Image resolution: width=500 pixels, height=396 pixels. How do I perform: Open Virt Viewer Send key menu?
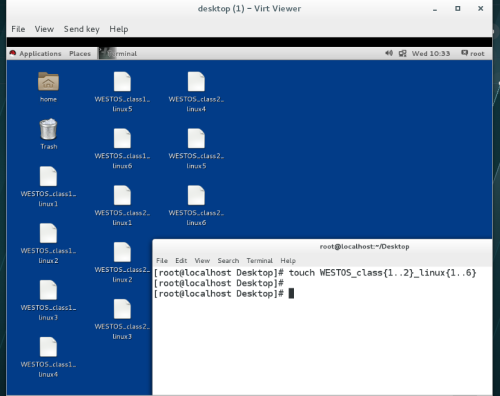(x=82, y=29)
